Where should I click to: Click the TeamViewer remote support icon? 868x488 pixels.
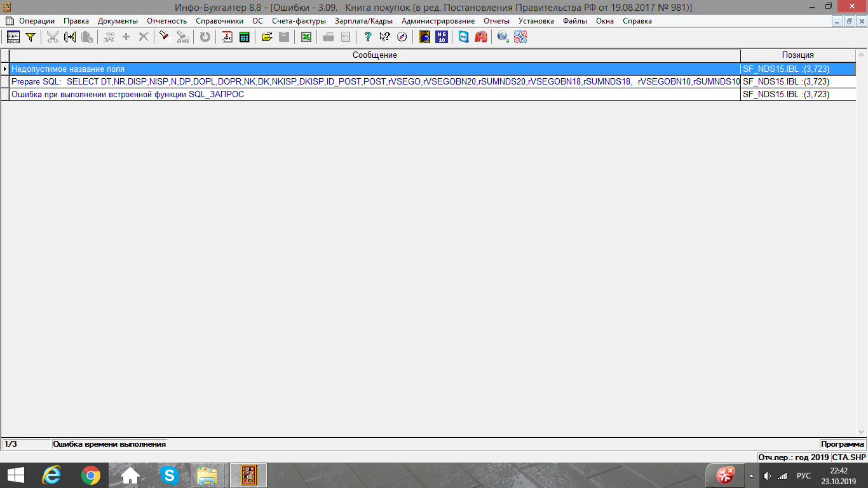tap(464, 37)
